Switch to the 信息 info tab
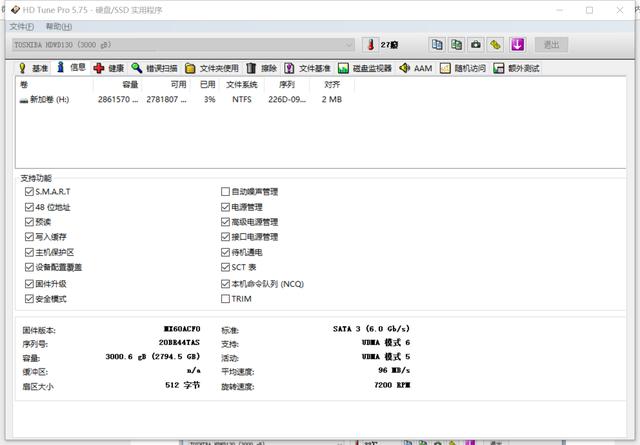 [72, 68]
